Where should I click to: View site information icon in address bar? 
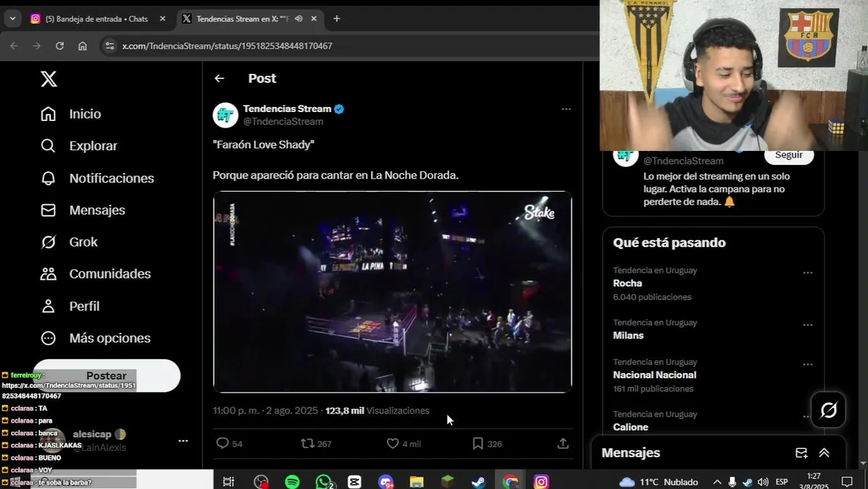109,46
